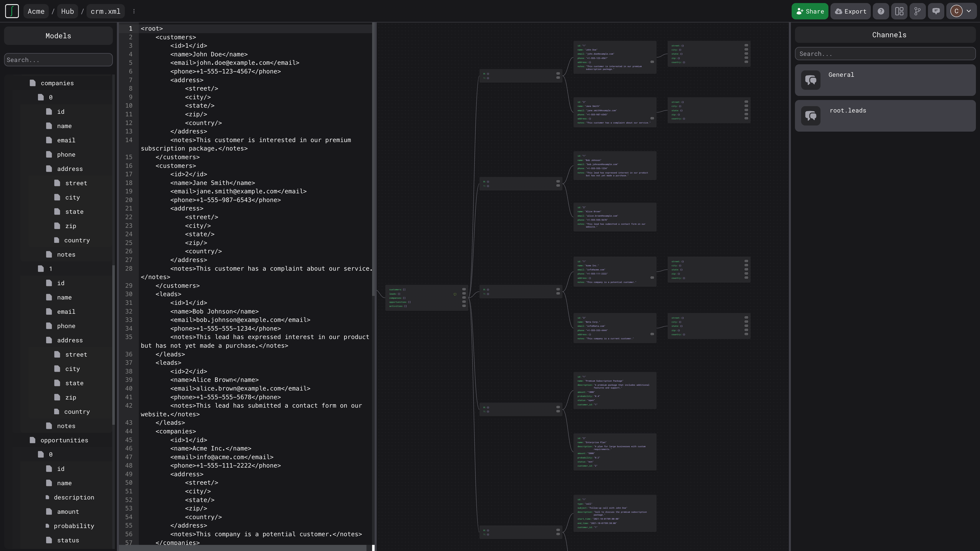This screenshot has height=551, width=980.
Task: Expand the opportunities tree node
Action: coord(64,440)
